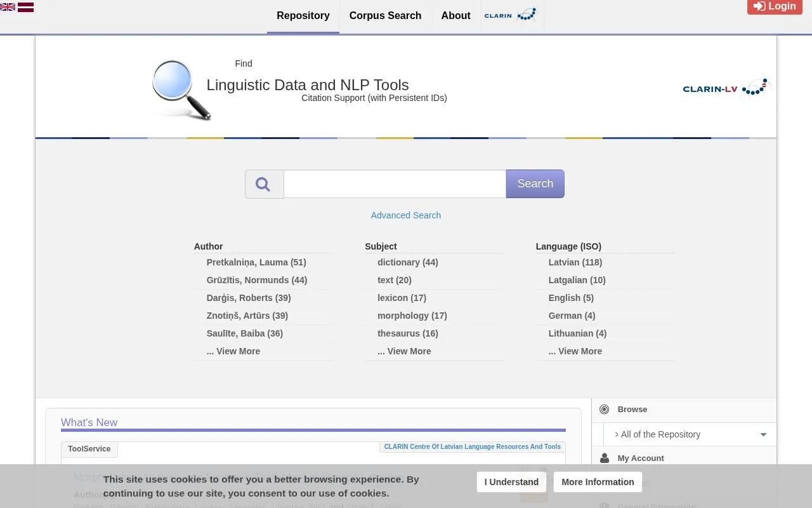Image resolution: width=812 pixels, height=508 pixels.
Task: Filter by language English (5)
Action: (571, 298)
